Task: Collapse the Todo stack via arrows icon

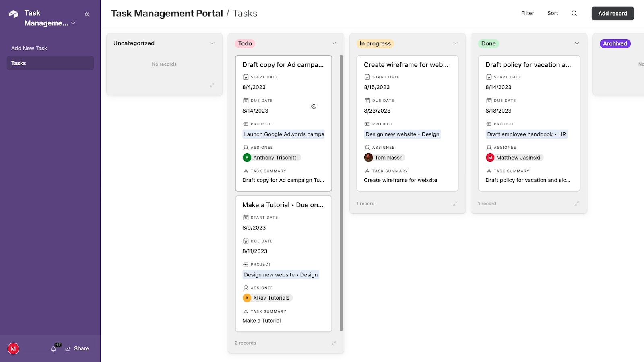Action: (334, 343)
